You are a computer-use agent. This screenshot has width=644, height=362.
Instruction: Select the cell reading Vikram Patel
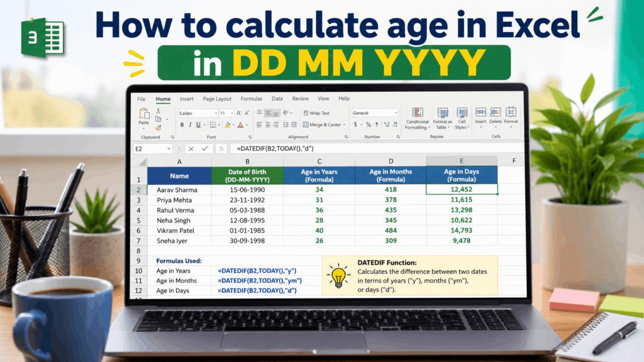tap(179, 231)
